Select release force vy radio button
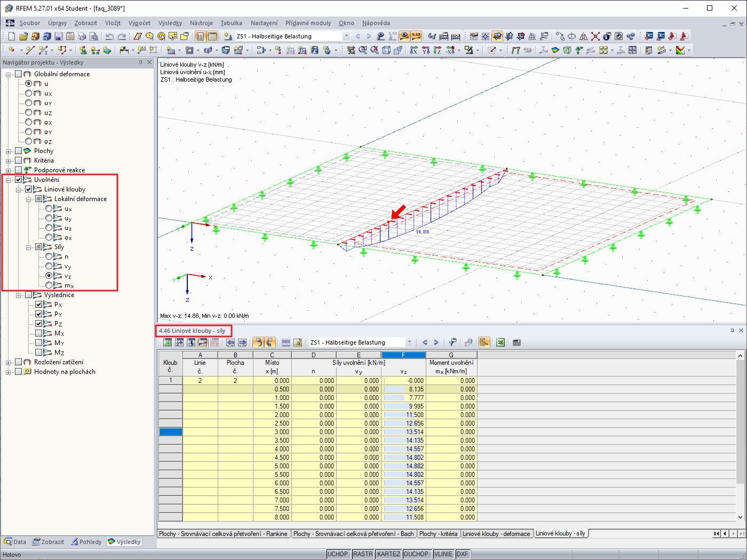Screen dimensions: 747x560 49,266
